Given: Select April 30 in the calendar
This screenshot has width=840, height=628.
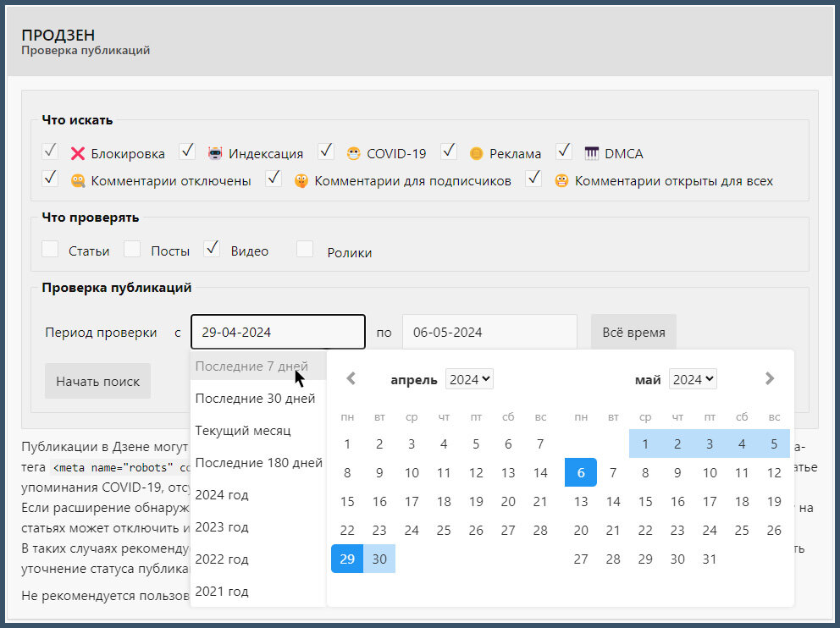Looking at the screenshot, I should click(x=379, y=559).
